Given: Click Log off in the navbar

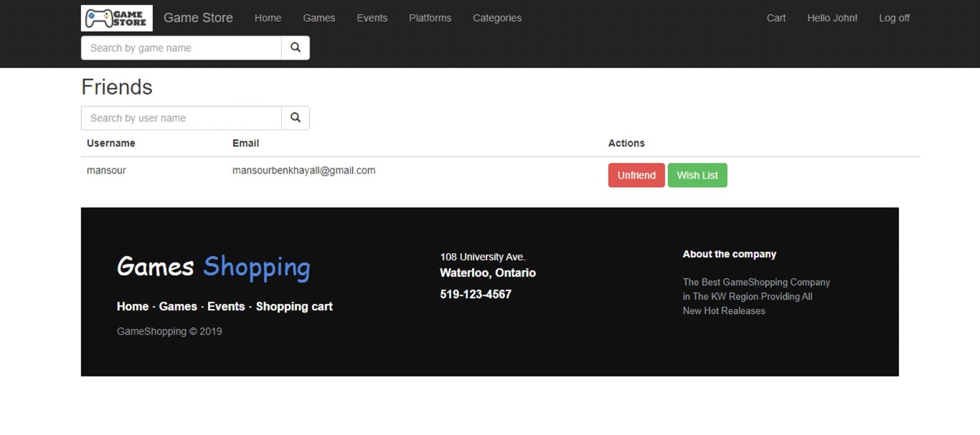Looking at the screenshot, I should click(894, 18).
